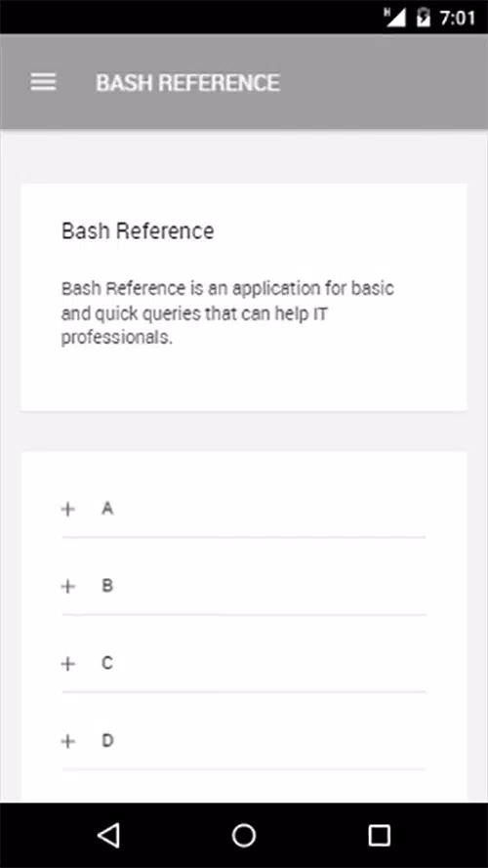488x868 pixels.
Task: Select the letter A list row
Action: click(x=244, y=509)
